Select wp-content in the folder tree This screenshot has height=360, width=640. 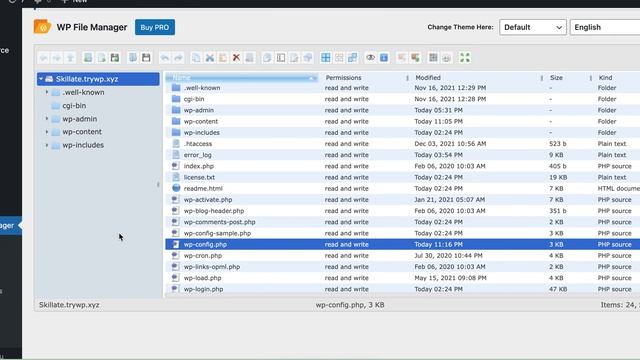82,132
